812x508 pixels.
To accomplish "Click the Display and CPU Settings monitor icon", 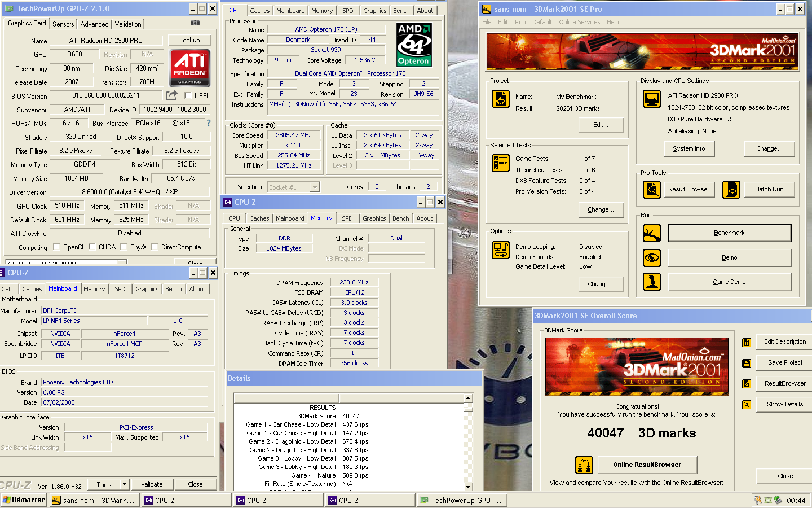I will pos(652,99).
